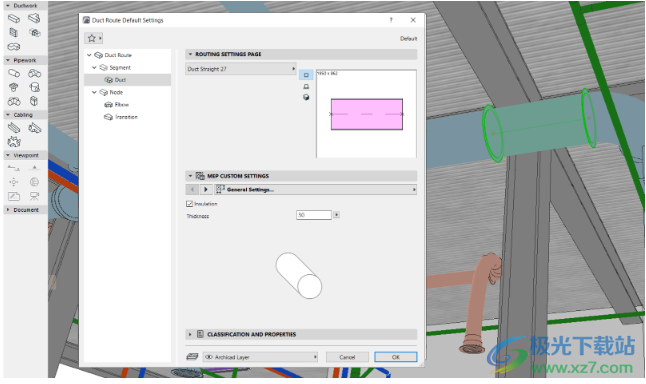The height and width of the screenshot is (384, 646).
Task: Select the duct equipment tool in Ductwork
Action: [x=34, y=32]
